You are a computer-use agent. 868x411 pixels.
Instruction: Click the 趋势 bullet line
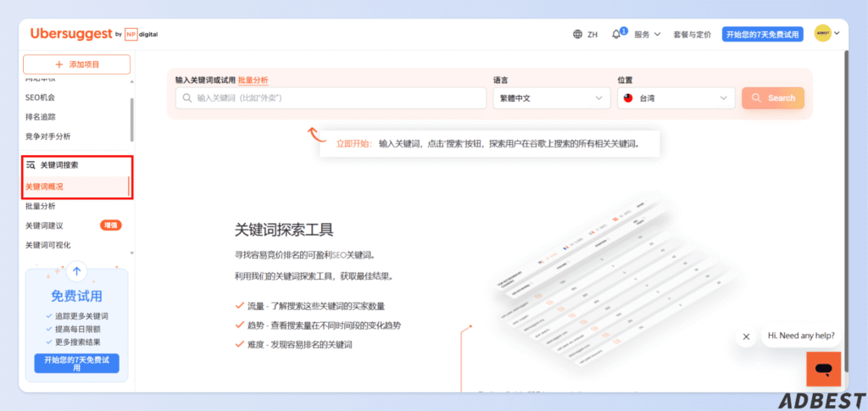(x=318, y=325)
